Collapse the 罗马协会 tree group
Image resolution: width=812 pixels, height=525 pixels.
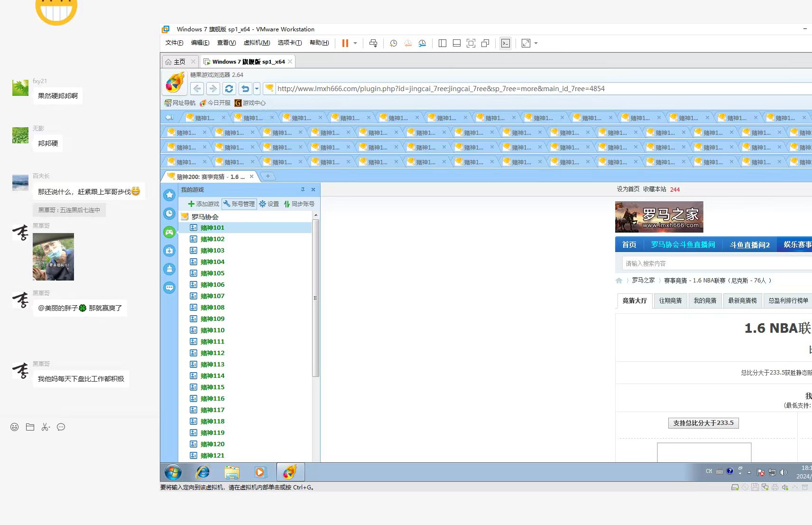[185, 217]
